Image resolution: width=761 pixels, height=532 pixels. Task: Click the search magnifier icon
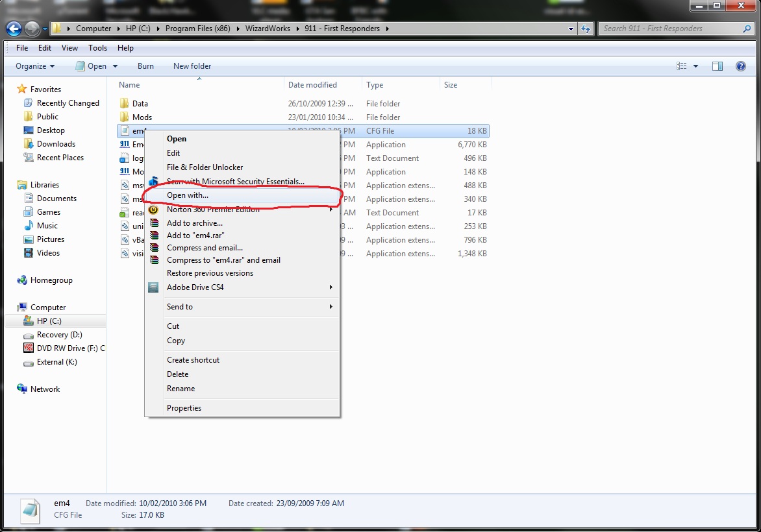pyautogui.click(x=747, y=29)
